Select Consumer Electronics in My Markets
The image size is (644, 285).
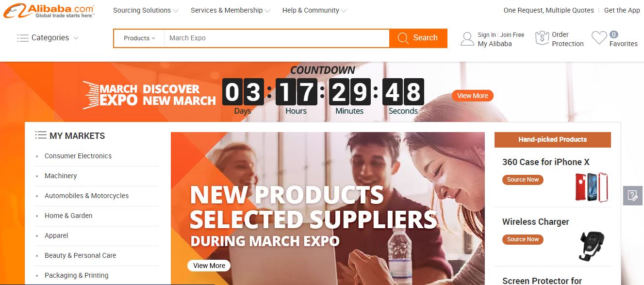[x=78, y=156]
